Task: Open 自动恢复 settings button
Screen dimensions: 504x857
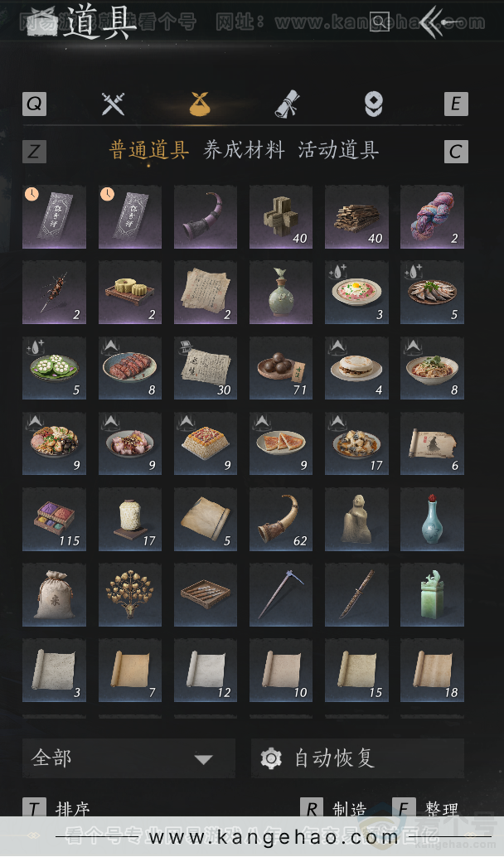Action: point(357,758)
